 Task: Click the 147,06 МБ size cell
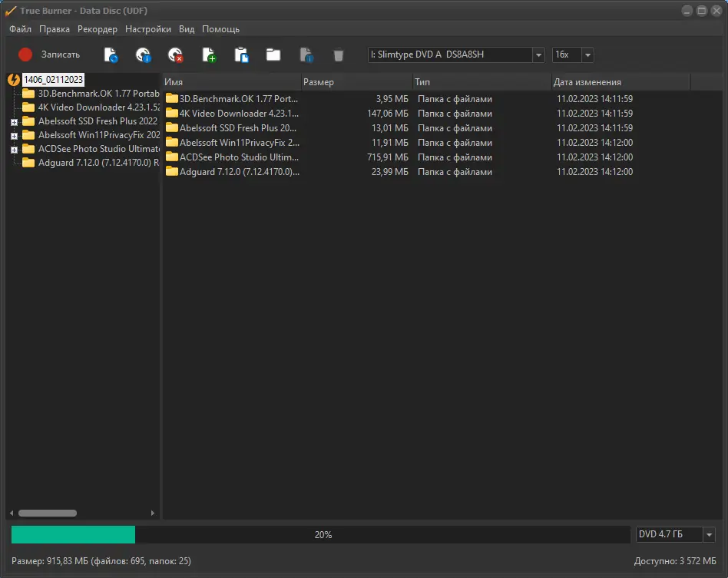click(388, 114)
